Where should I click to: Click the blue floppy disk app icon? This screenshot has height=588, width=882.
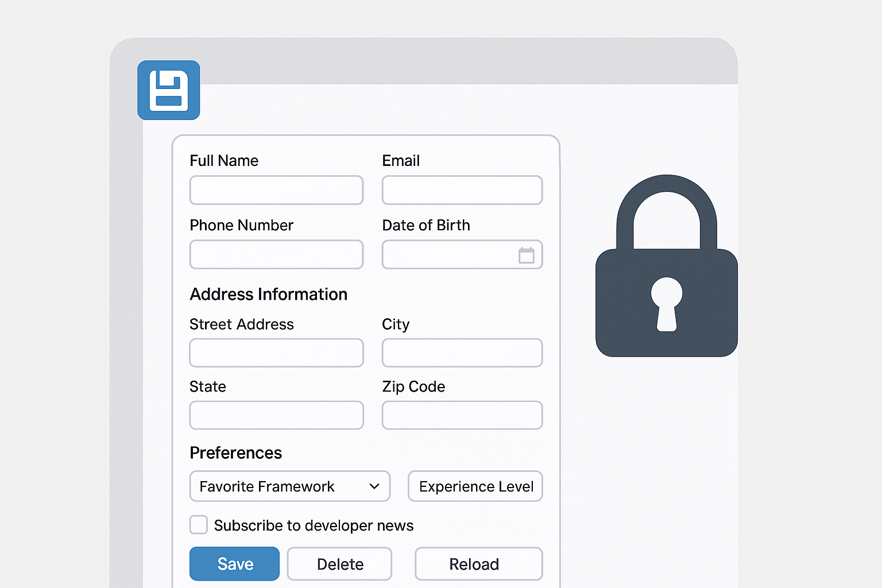coord(168,90)
